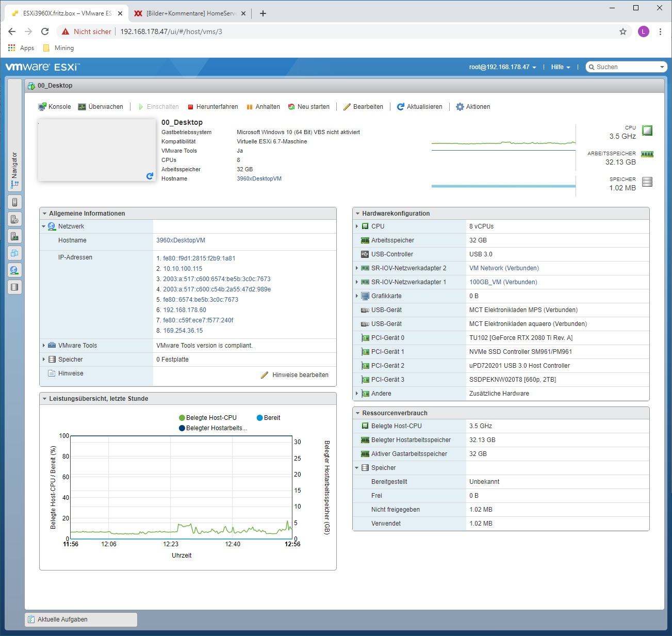This screenshot has height=636, width=672.
Task: Edit VM settings via Bearbeiten
Action: 364,107
